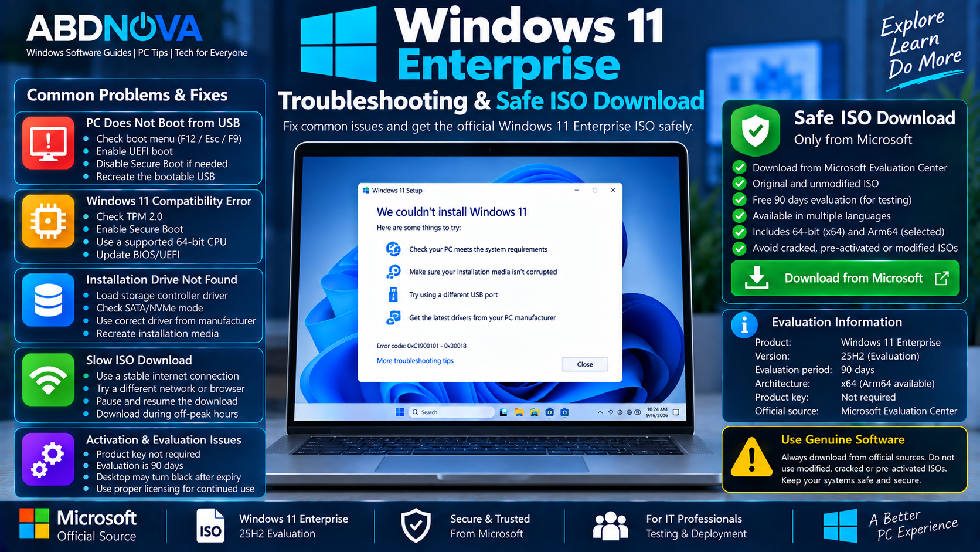980x552 pixels.
Task: Click the yellow warning triangle icon
Action: (x=751, y=456)
